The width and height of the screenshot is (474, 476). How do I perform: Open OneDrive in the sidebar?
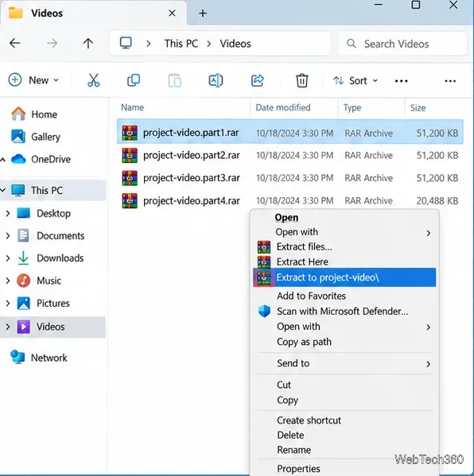click(x=41, y=159)
